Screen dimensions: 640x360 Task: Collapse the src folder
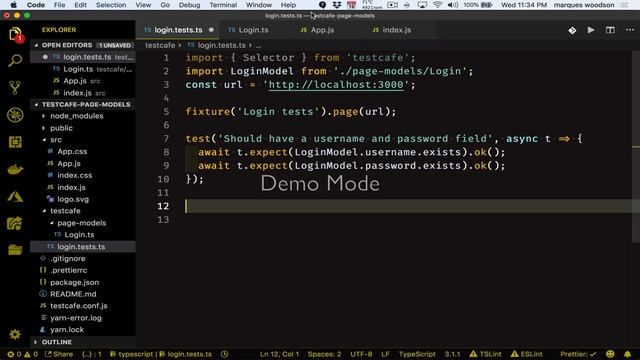pos(56,140)
